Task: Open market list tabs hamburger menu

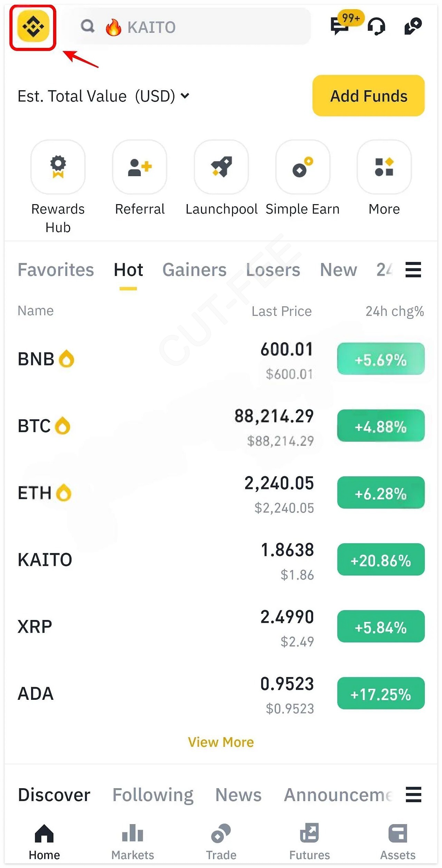Action: [x=413, y=270]
